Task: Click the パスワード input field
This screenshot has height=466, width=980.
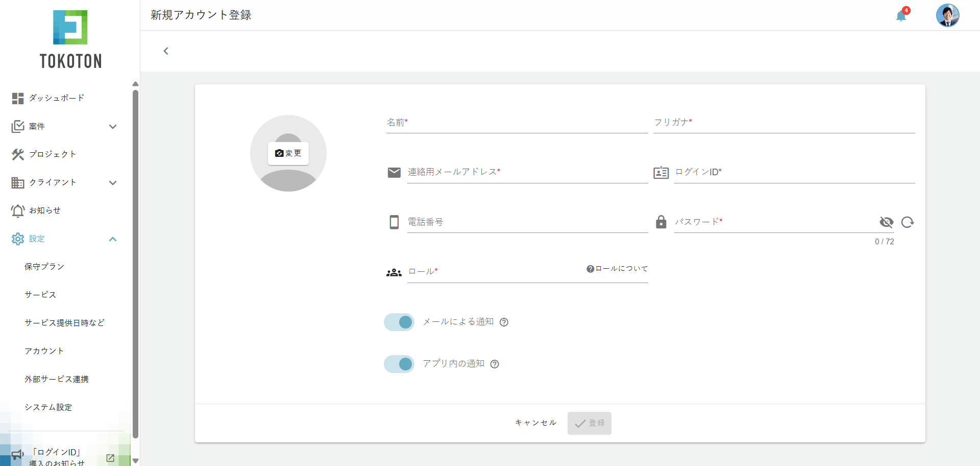Action: point(775,222)
